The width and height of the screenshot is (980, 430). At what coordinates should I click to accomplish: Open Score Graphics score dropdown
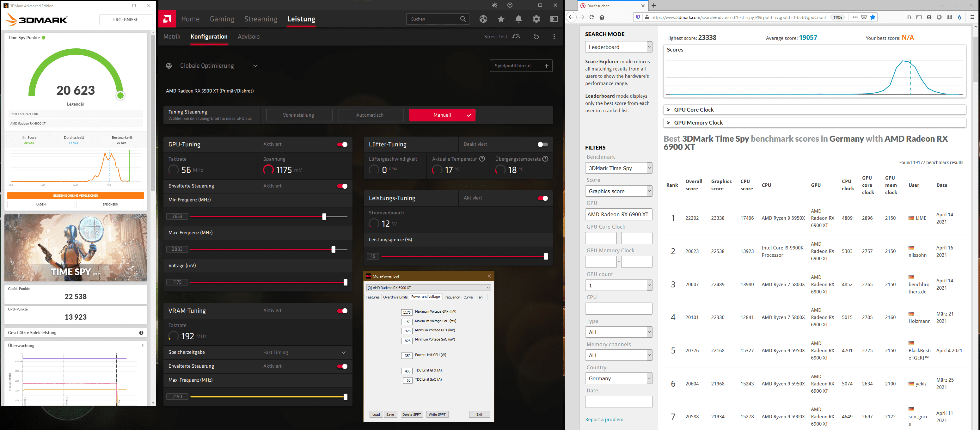coord(619,191)
